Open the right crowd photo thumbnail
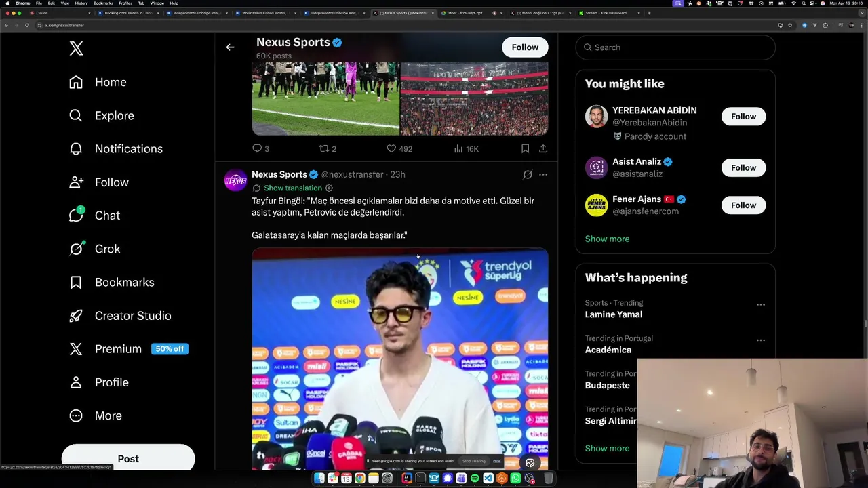This screenshot has height=488, width=868. 474,99
